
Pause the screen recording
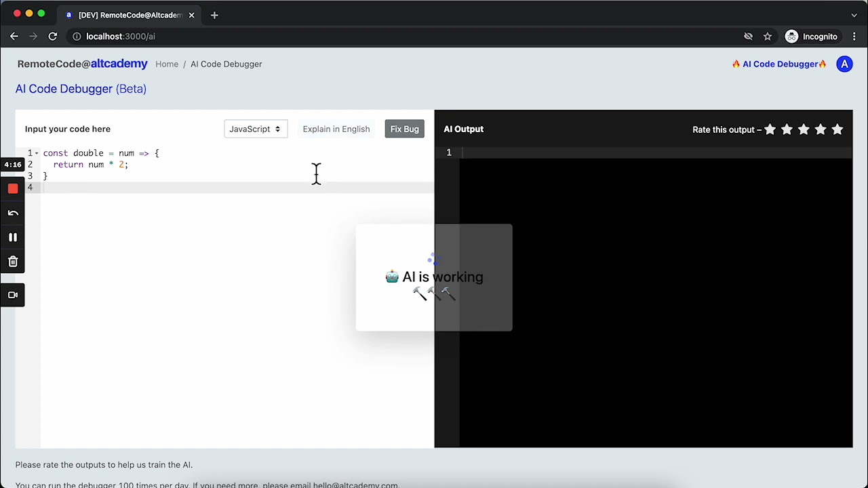pos(13,237)
